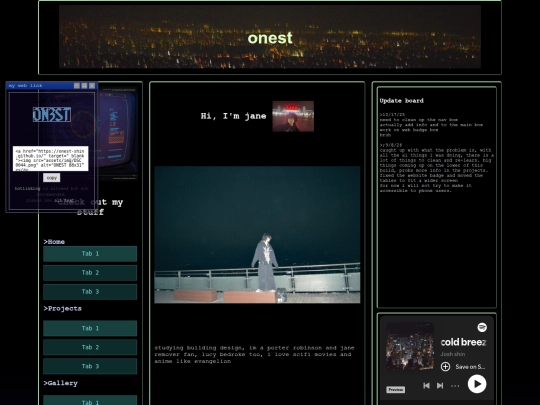Image resolution: width=540 pixels, height=405 pixels.
Task: Skip to next track in Spotify player
Action: tap(440, 385)
